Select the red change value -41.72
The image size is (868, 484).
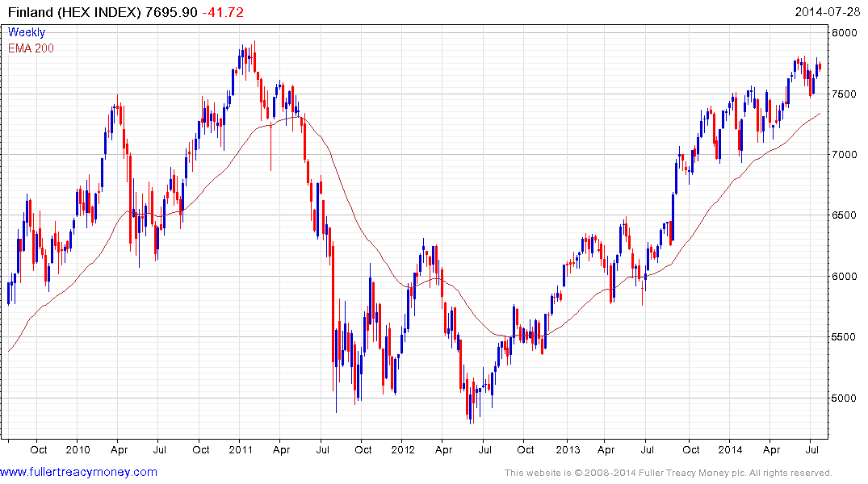coord(223,12)
